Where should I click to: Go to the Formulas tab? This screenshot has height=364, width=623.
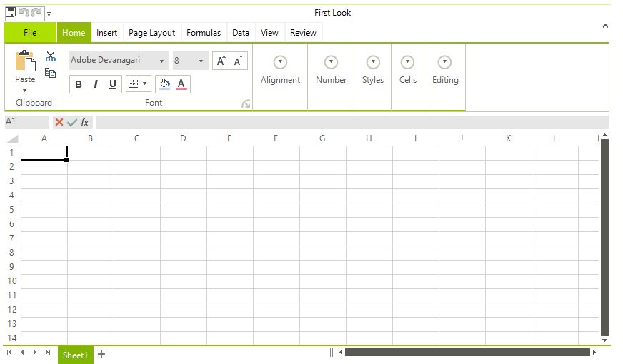click(204, 33)
